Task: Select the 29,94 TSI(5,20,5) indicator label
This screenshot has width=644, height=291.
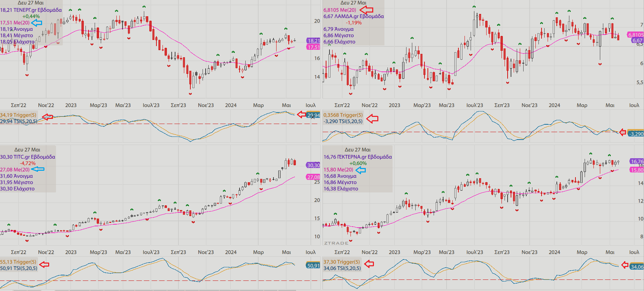Action: pos(19,121)
